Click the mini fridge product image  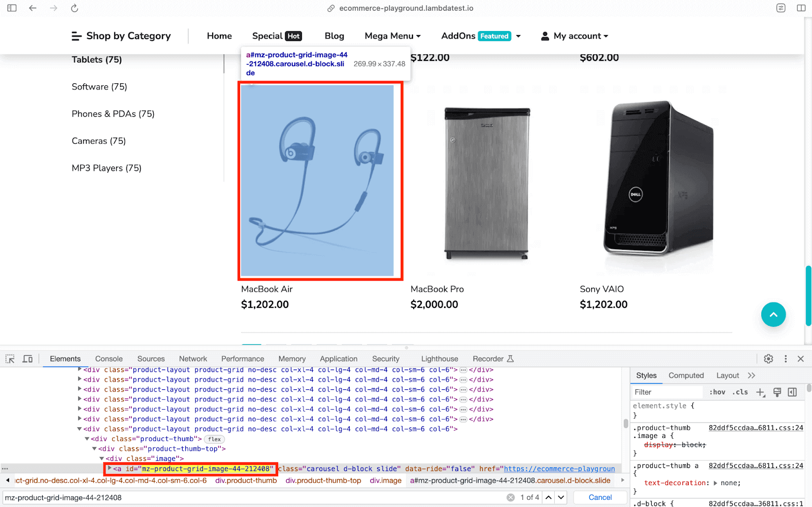point(487,181)
